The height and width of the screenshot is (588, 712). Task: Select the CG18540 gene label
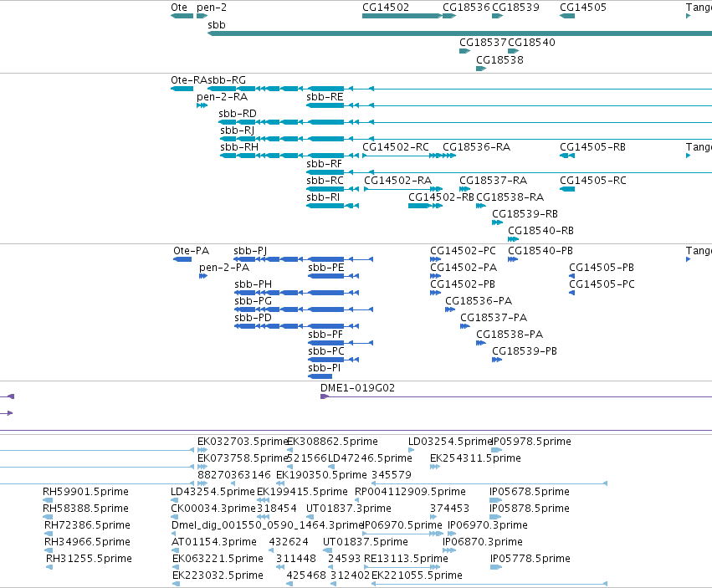click(x=532, y=42)
